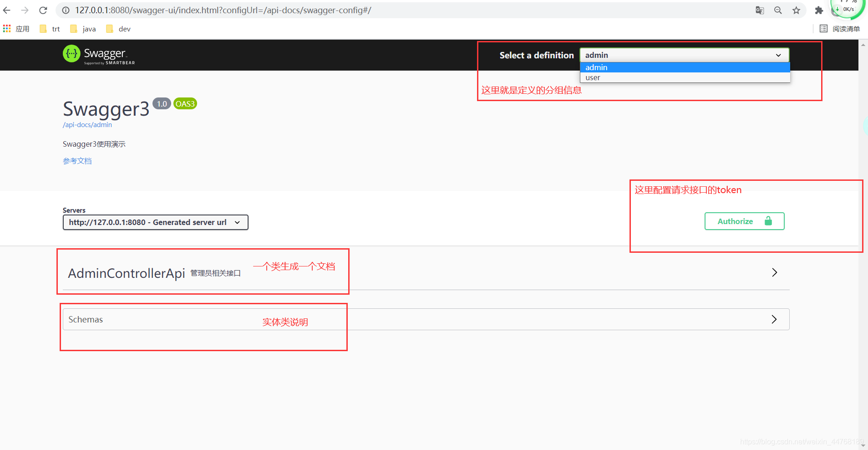Open the /api-docs/admin link
This screenshot has width=868, height=450.
tap(87, 124)
